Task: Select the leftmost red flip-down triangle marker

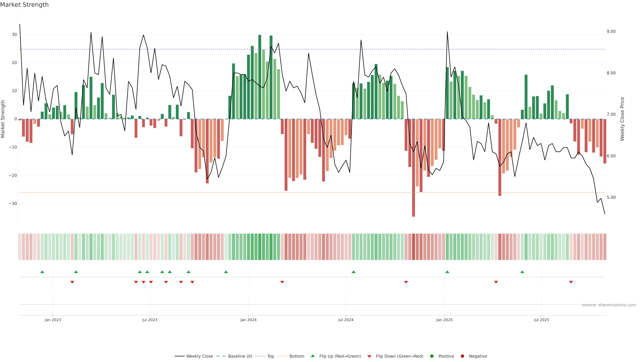Action: [72, 282]
